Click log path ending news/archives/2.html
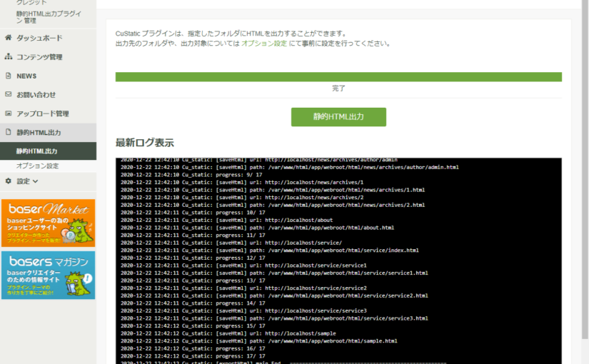Viewport: 589px width, 364px height. [x=346, y=205]
